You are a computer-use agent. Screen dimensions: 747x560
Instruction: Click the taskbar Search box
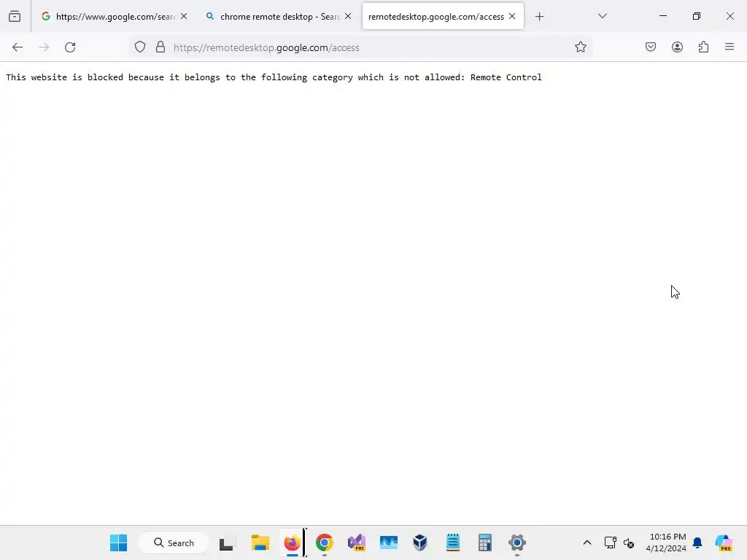pos(174,542)
